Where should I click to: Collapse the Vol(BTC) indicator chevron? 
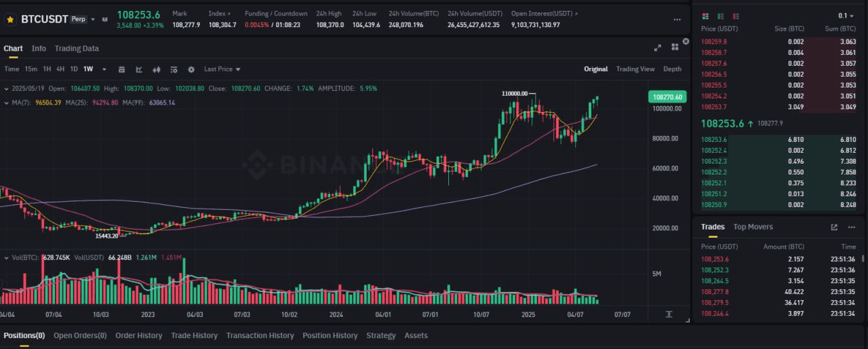(x=6, y=258)
